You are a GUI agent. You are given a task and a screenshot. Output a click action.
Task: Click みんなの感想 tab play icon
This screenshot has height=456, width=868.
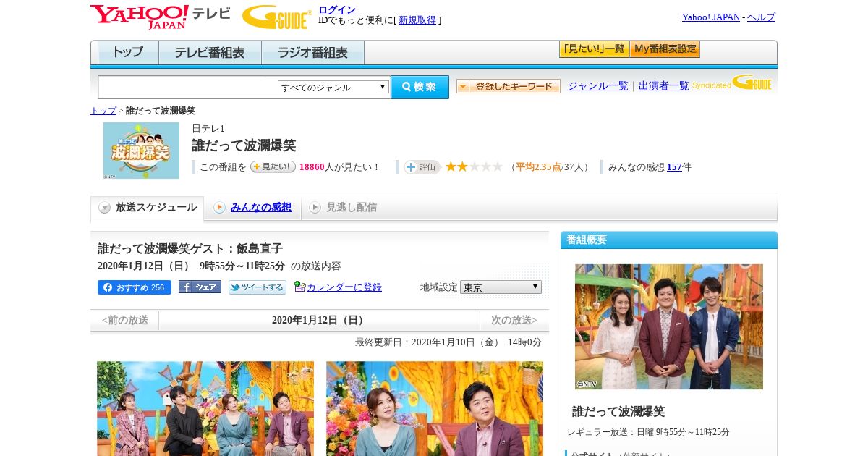coord(219,208)
